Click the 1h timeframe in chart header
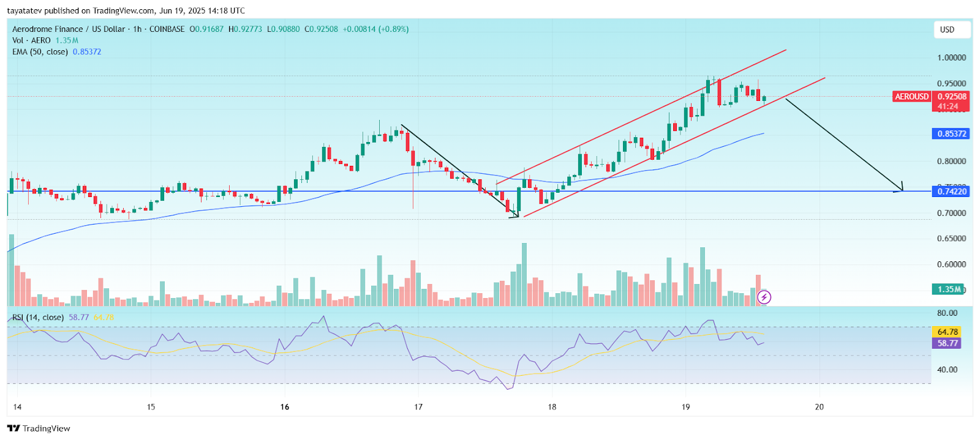The width and height of the screenshot is (980, 440). tap(137, 29)
